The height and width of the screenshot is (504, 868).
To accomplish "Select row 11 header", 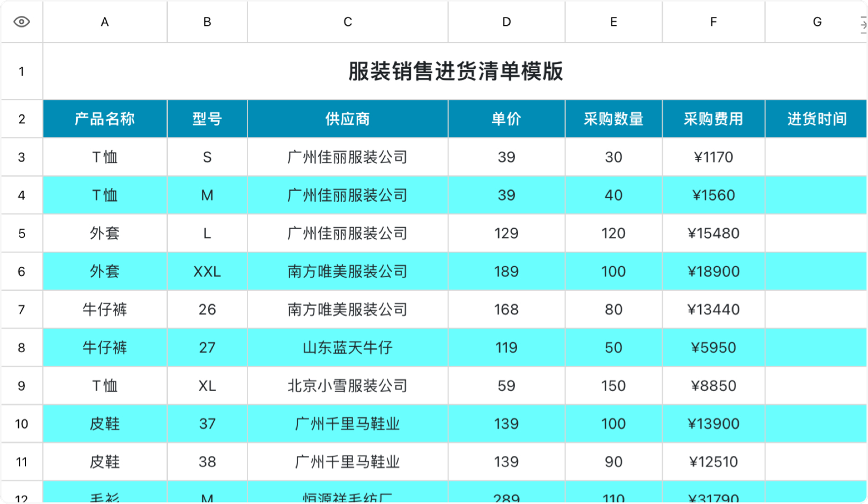I will click(22, 462).
